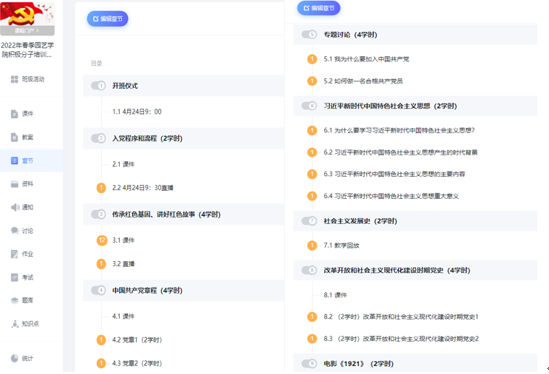The image size is (549, 374).
Task: Click orange badge beside 5.2 如何做一名合格共产党员
Action: click(312, 81)
